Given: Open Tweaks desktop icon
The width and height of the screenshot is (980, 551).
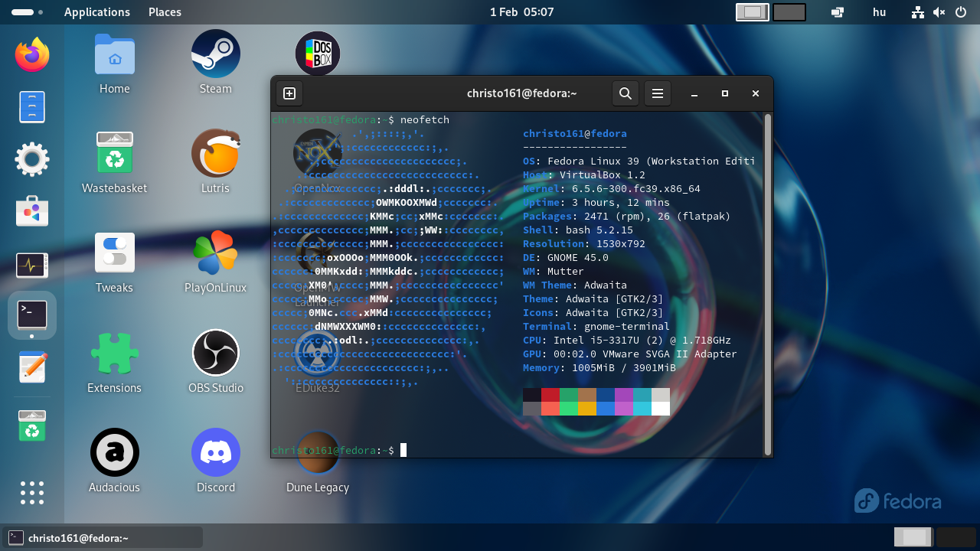Looking at the screenshot, I should (115, 262).
